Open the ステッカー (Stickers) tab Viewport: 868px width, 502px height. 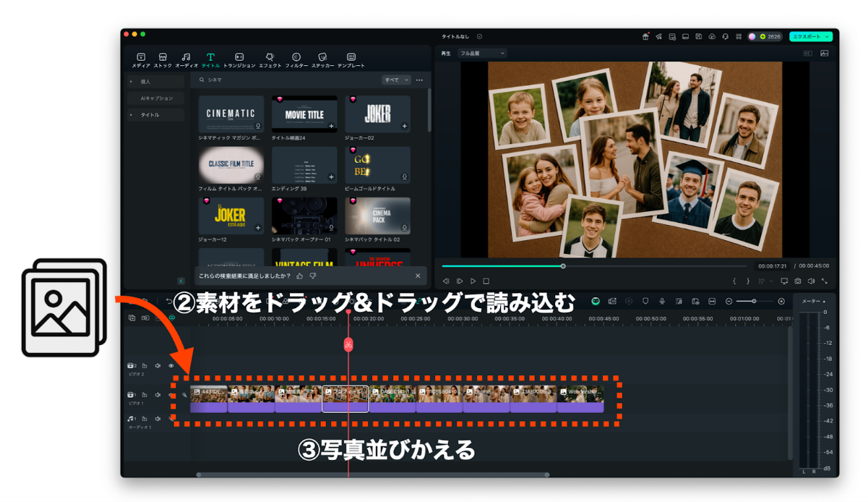[322, 60]
